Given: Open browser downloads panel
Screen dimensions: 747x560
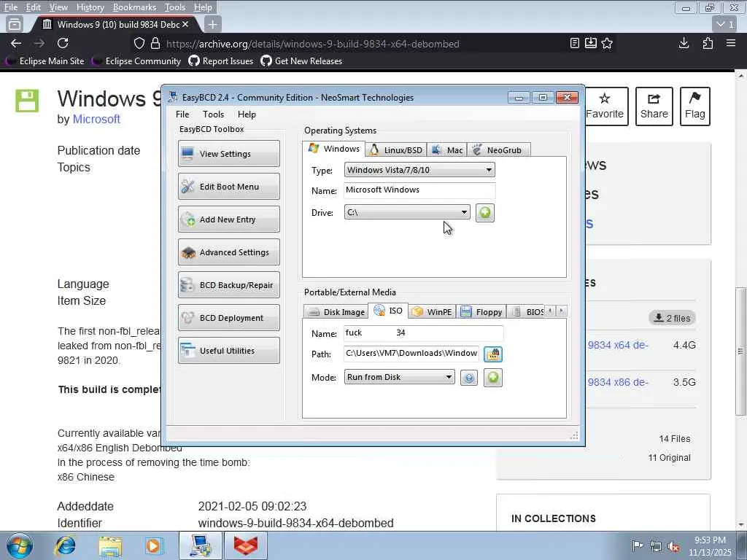Looking at the screenshot, I should click(x=684, y=43).
